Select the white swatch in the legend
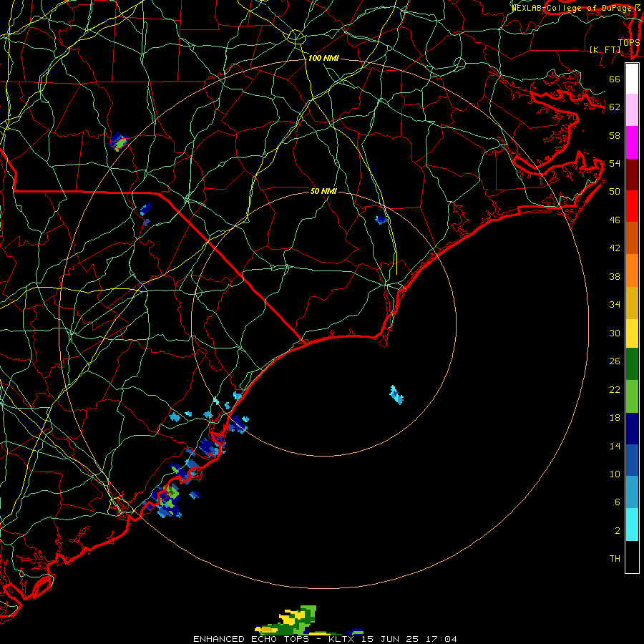 click(632, 79)
